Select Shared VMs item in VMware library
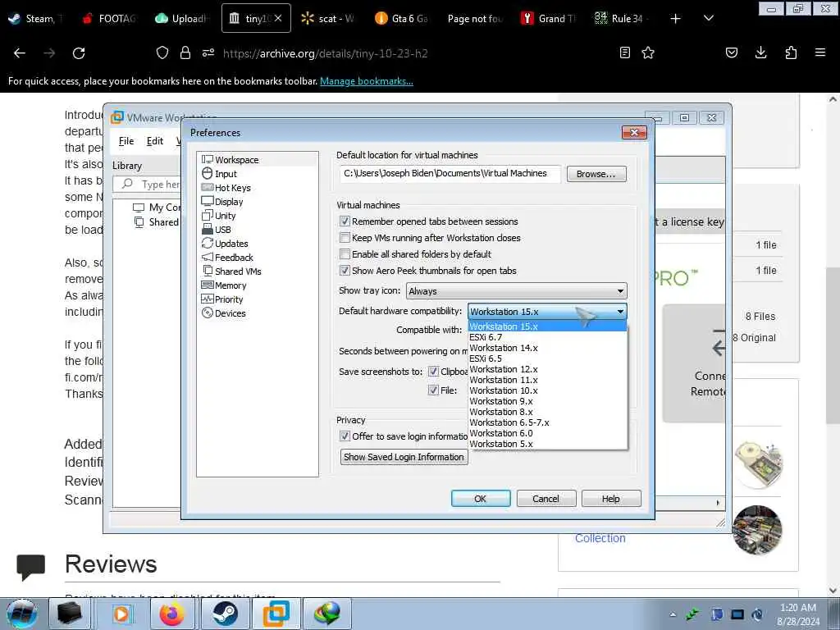Image resolution: width=840 pixels, height=630 pixels. [157, 222]
